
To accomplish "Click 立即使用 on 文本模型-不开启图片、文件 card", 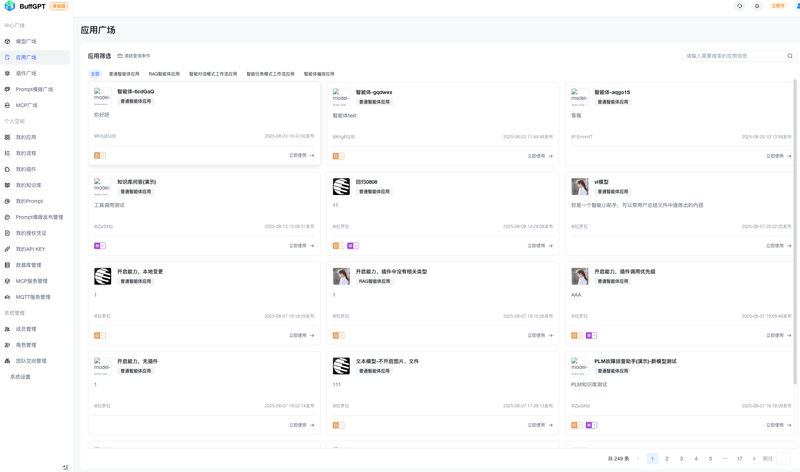I will [540, 425].
